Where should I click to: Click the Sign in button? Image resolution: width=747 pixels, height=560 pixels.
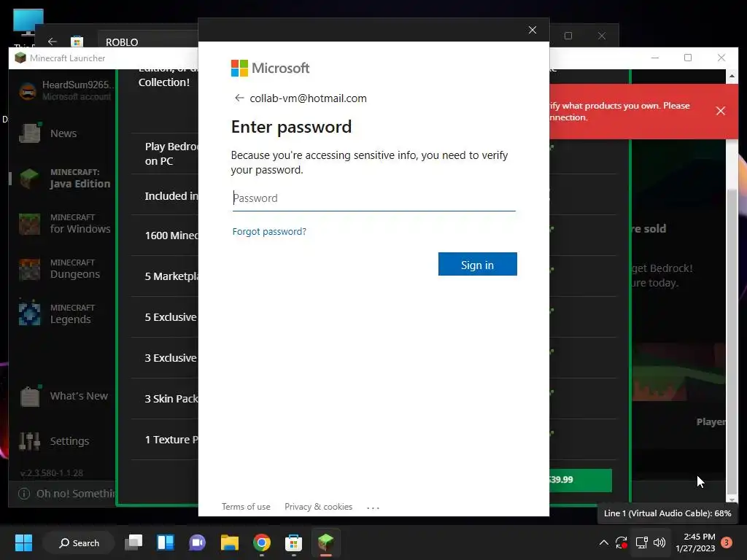[x=477, y=264]
